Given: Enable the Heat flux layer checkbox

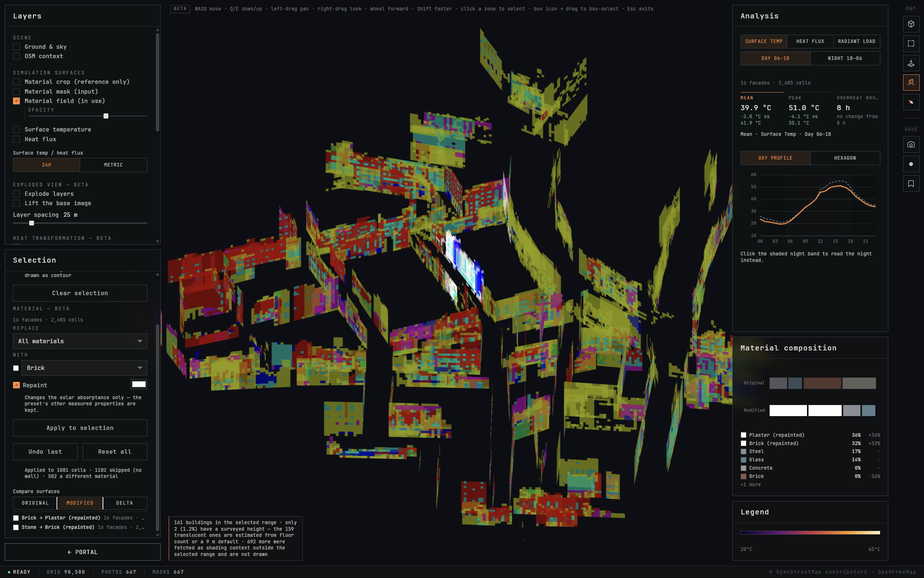Looking at the screenshot, I should [x=16, y=139].
